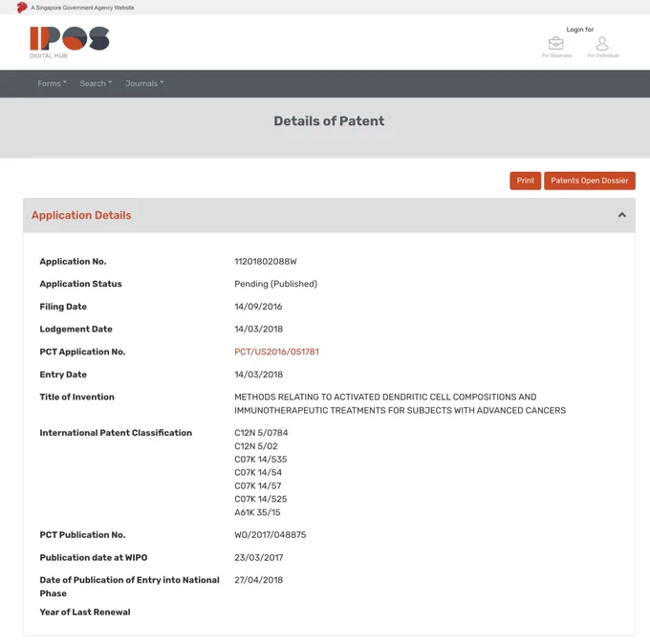The width and height of the screenshot is (650, 644).
Task: Click the IPOS Digital Hub logo
Action: 69,42
